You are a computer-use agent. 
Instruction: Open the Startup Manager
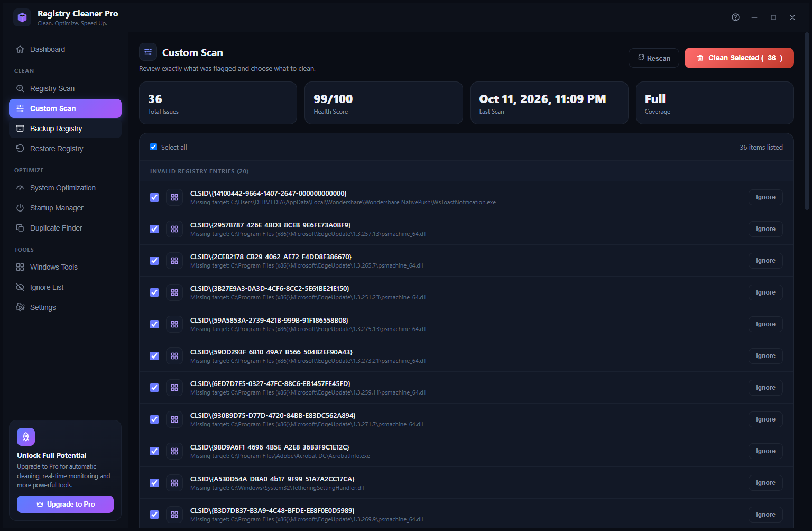65,208
